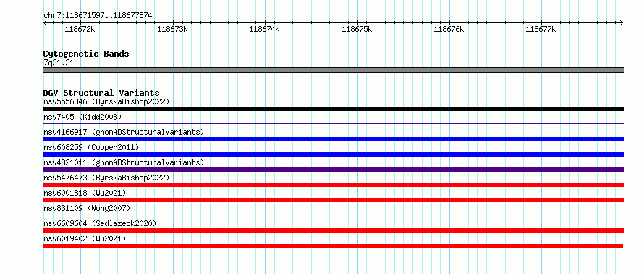Viewport: 644px width, 274px height.
Task: Click the blue nsv608259 variant bar
Action: pos(334,154)
